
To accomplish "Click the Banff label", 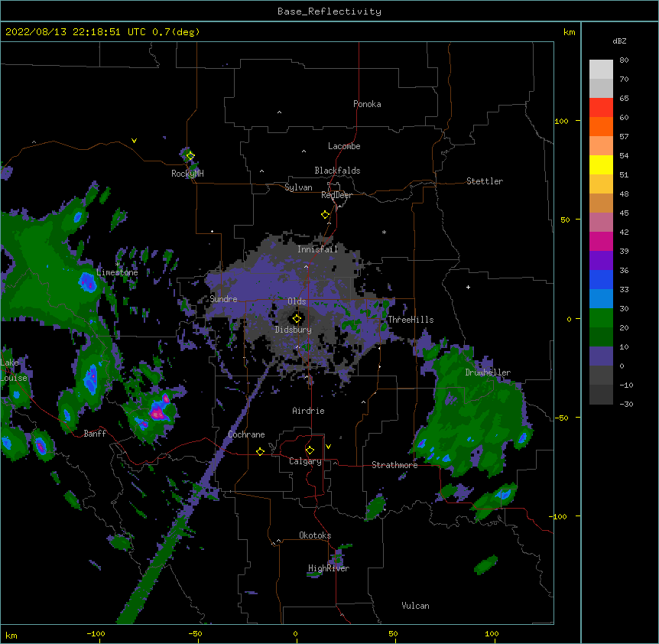I will (95, 434).
